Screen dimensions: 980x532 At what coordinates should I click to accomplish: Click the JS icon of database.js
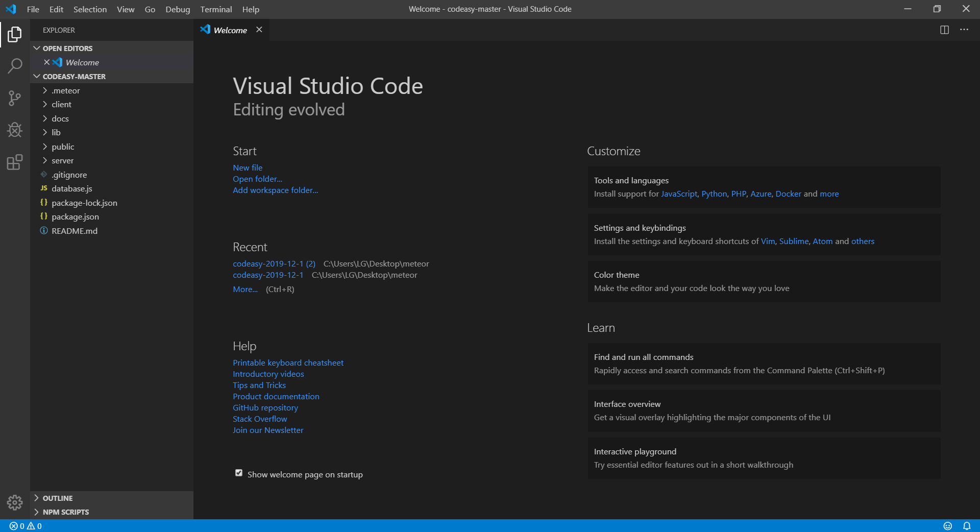(x=44, y=188)
